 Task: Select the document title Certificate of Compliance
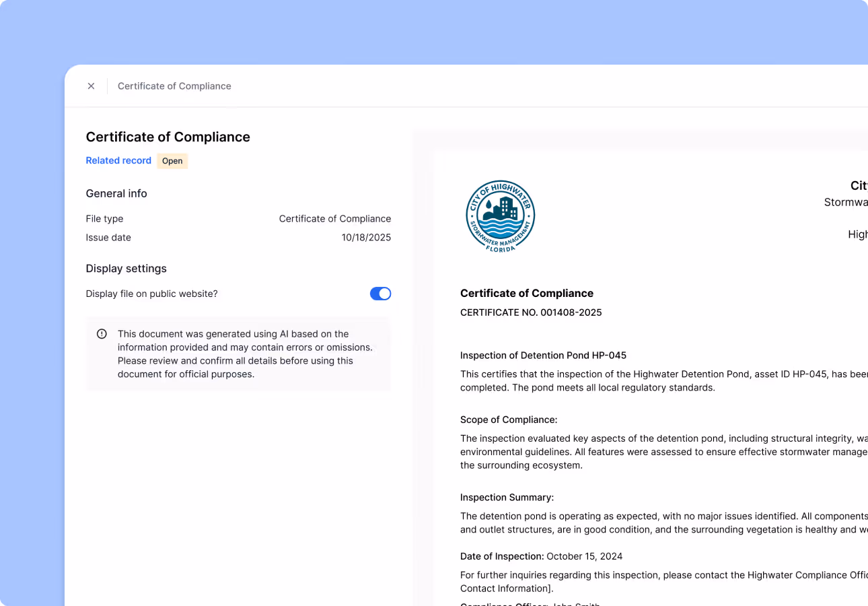[527, 294]
